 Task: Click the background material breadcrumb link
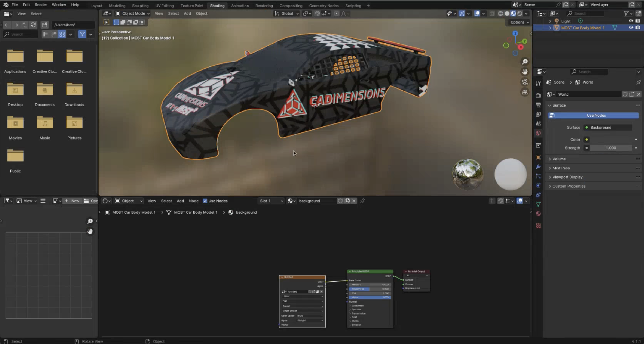[242, 212]
